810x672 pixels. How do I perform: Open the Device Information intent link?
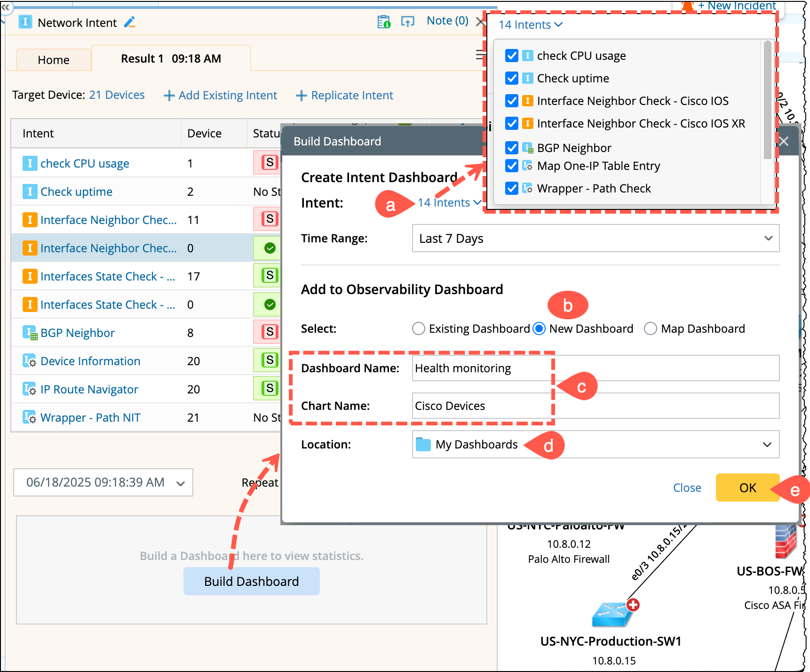coord(90,361)
